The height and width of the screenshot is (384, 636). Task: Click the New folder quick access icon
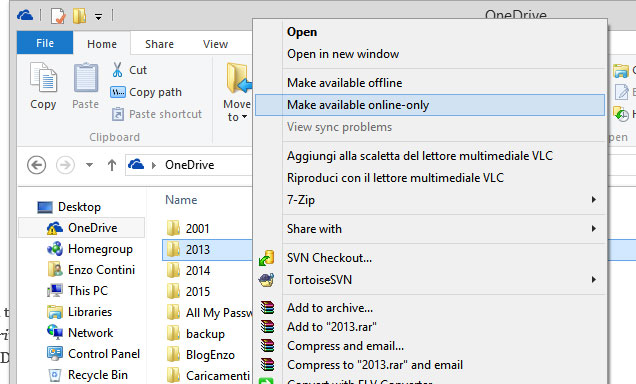(x=80, y=16)
